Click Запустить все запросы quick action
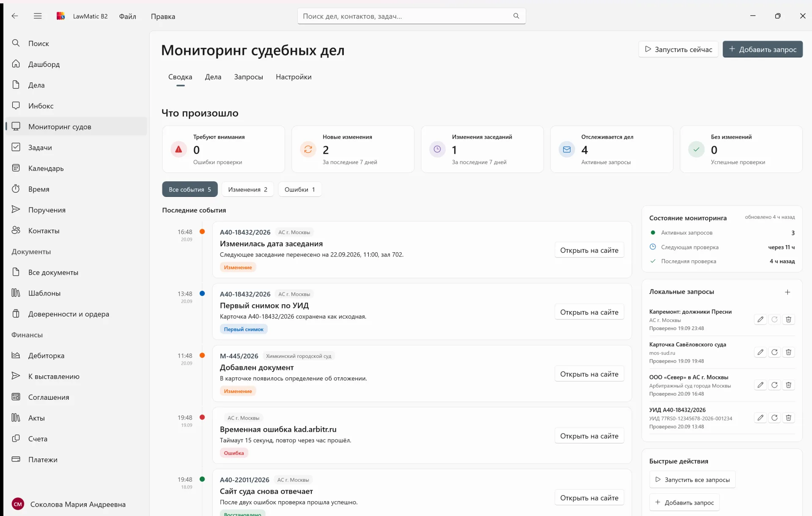 692,480
